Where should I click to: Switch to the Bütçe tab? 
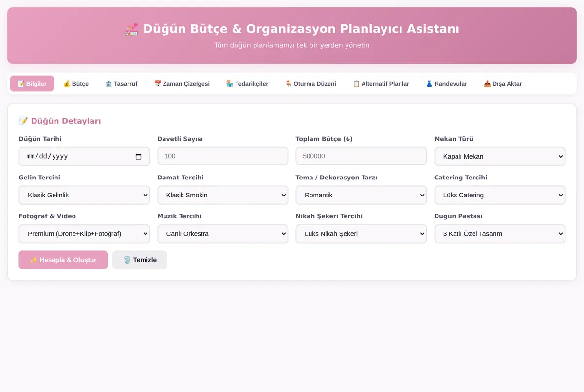(76, 84)
